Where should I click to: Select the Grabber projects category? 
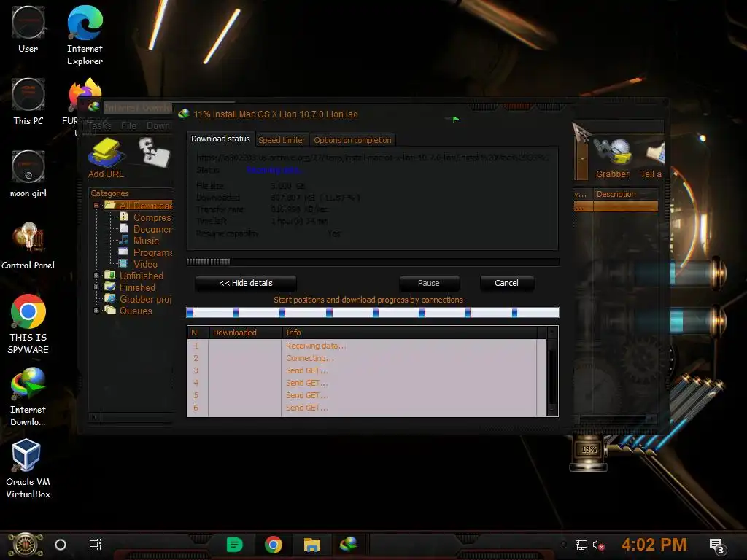coord(145,299)
